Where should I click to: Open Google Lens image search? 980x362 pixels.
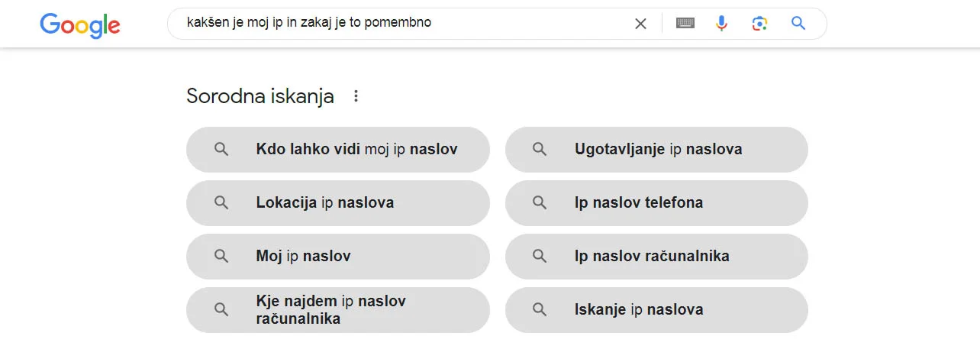pyautogui.click(x=759, y=24)
